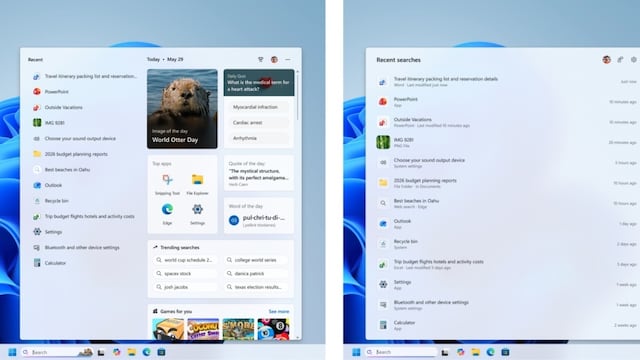Open 'Travel itinerary packing list' in Recent searches panel

(x=505, y=81)
